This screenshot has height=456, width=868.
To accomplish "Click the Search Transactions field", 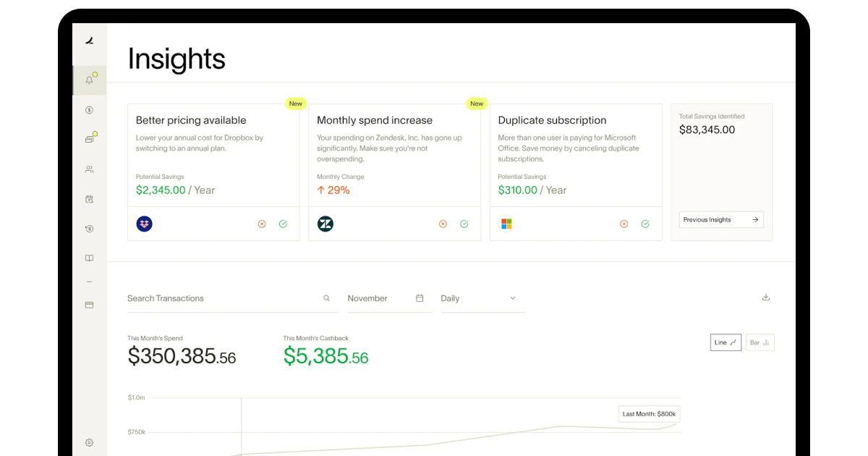I will click(x=233, y=298).
